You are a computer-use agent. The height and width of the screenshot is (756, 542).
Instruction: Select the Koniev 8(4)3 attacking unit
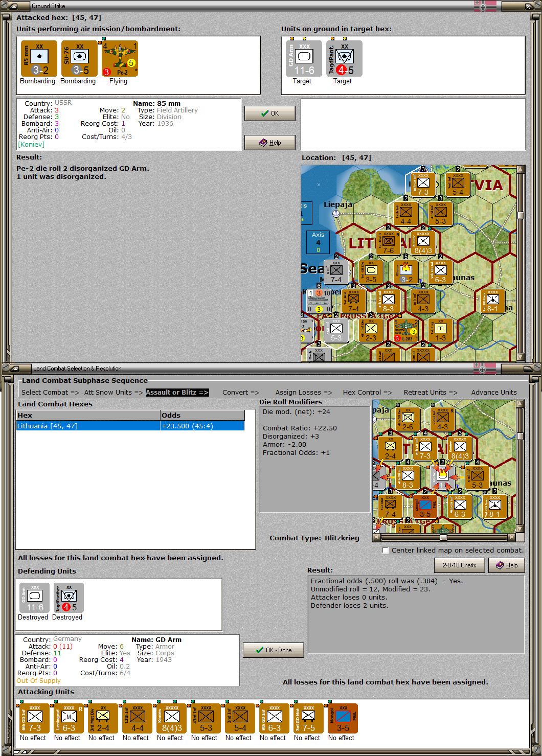171,719
